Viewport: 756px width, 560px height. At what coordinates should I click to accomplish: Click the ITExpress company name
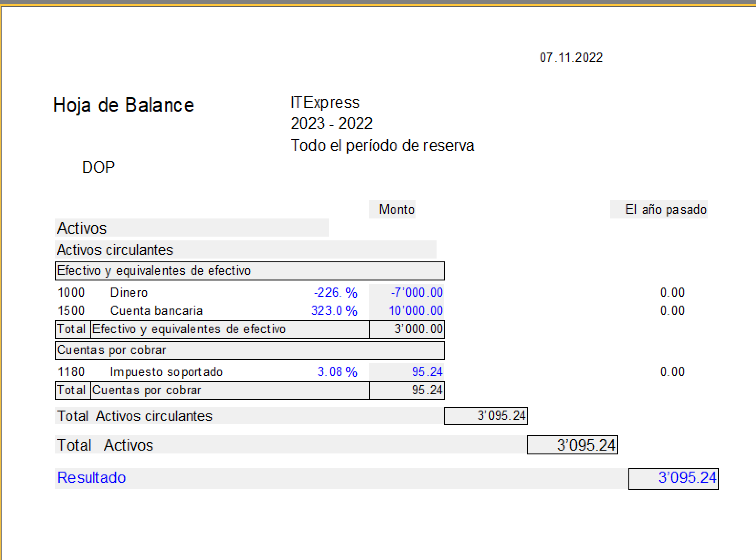tap(325, 102)
